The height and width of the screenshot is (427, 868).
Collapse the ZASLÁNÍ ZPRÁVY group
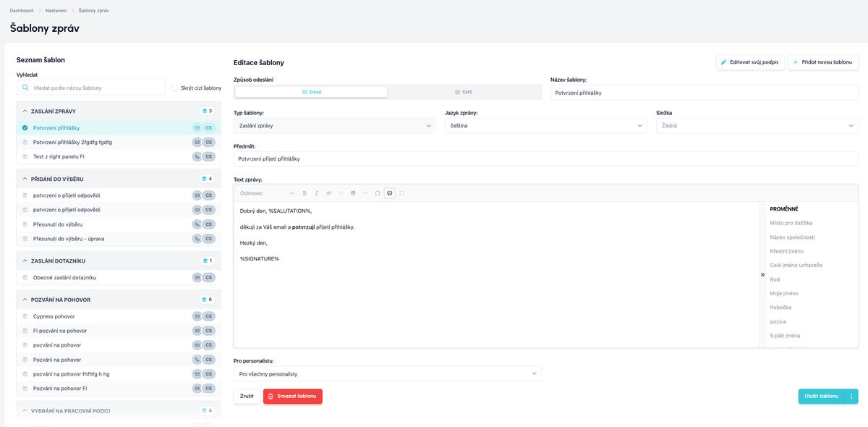25,111
